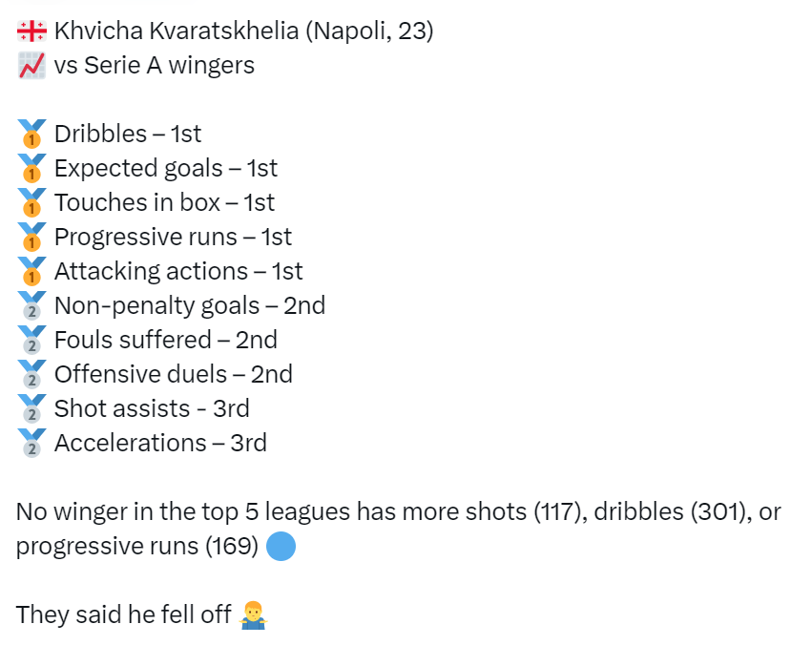Viewport: 812px width, 645px height.
Task: Select the gold medal next to Attacking actions
Action: pos(31,272)
